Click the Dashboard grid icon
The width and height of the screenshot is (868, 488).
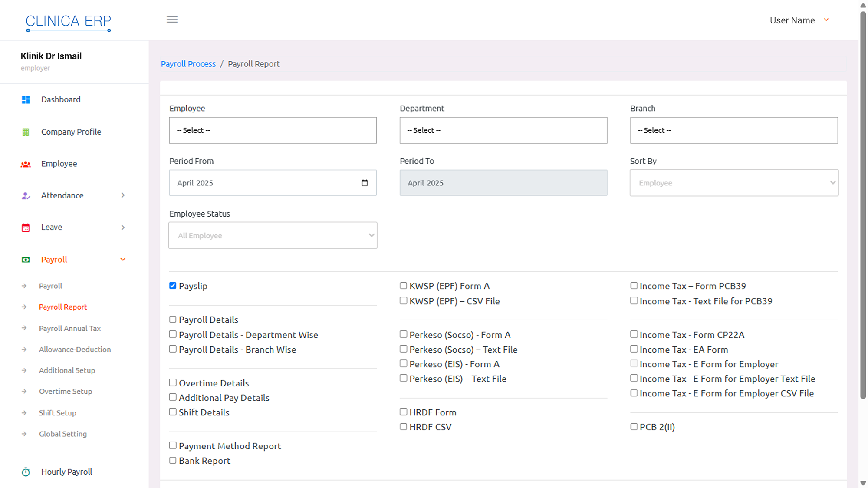[26, 100]
